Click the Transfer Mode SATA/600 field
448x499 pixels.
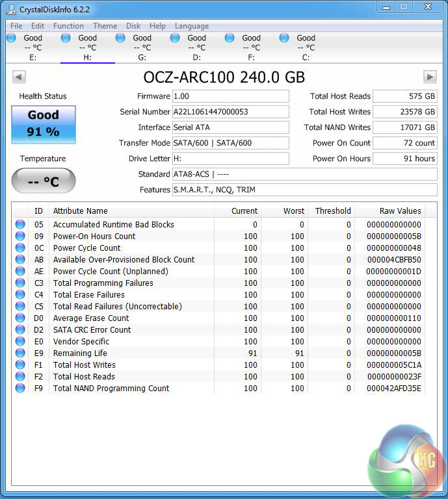pyautogui.click(x=231, y=143)
